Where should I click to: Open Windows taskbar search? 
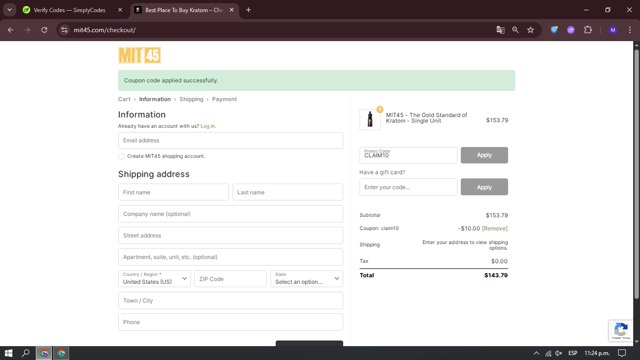point(25,353)
